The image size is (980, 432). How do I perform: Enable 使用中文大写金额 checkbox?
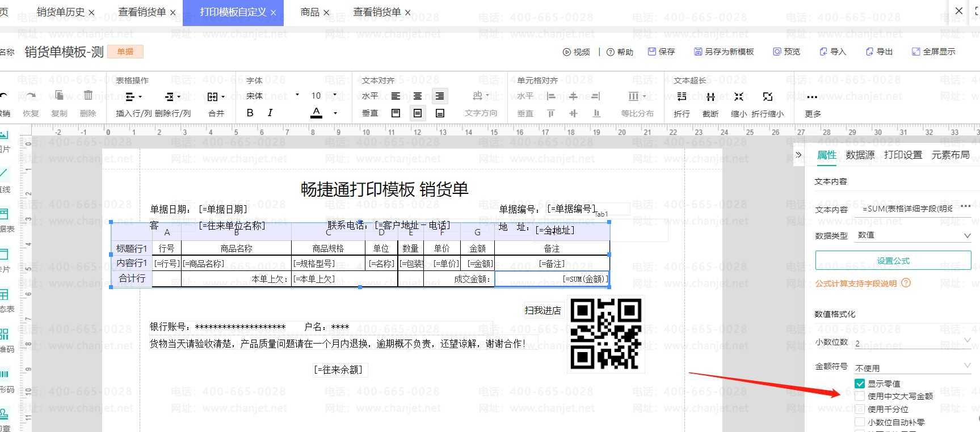point(860,396)
